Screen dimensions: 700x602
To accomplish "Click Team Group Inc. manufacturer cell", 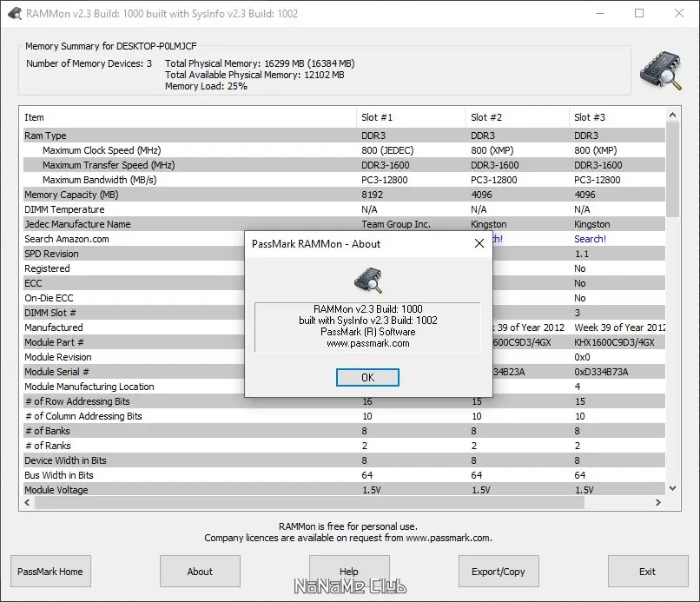I will click(396, 224).
